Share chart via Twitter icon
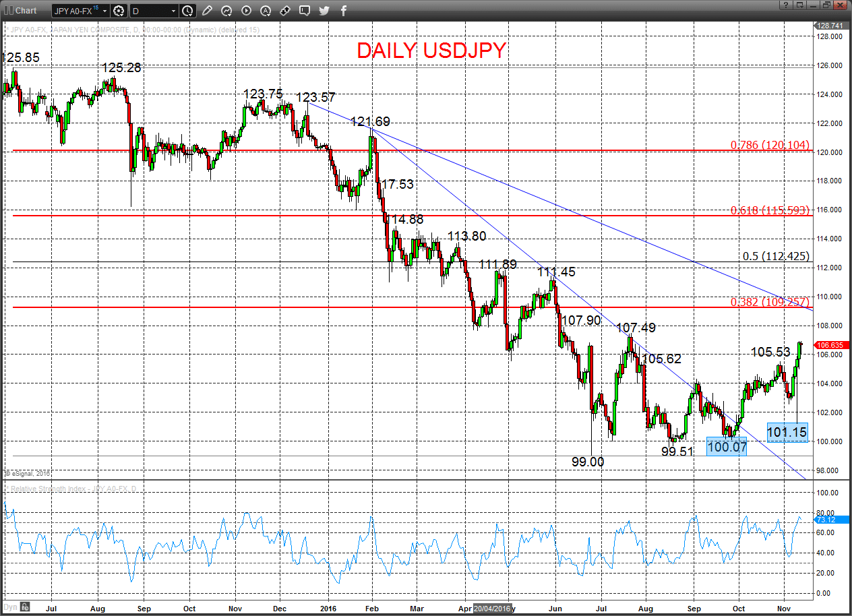 point(324,11)
